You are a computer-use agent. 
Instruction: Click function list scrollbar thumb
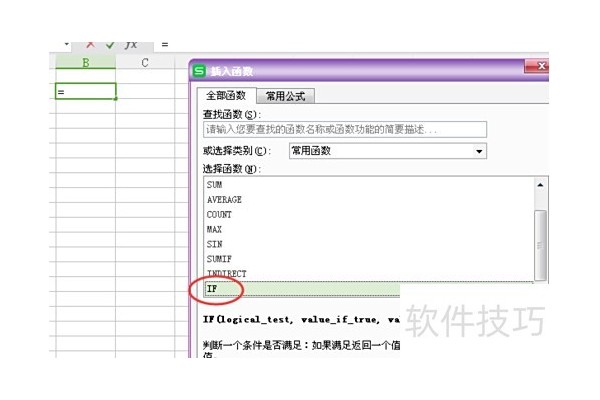540,245
